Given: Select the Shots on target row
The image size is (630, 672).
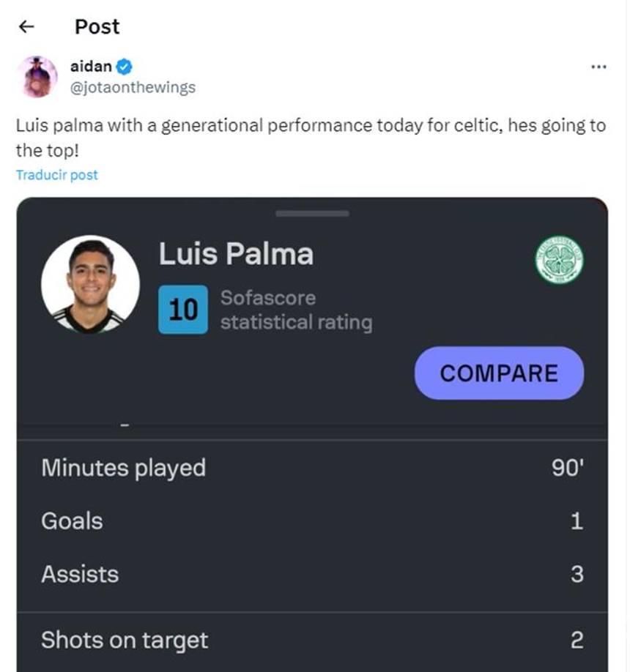Looking at the screenshot, I should 312,641.
